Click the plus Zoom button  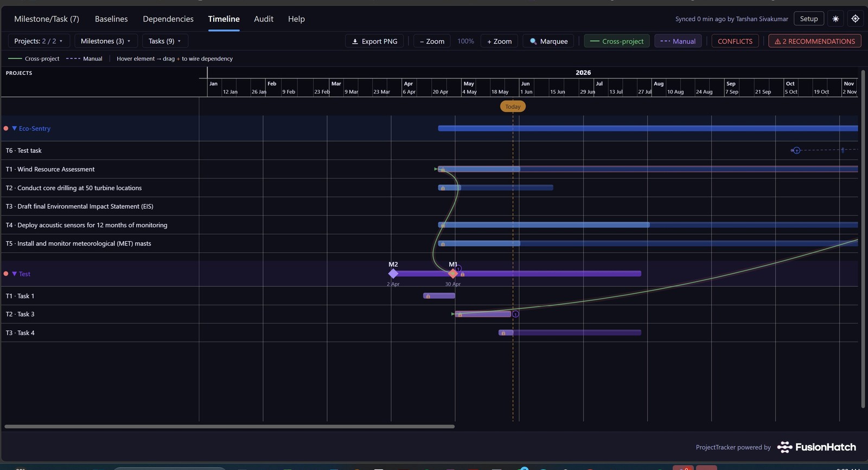click(499, 41)
